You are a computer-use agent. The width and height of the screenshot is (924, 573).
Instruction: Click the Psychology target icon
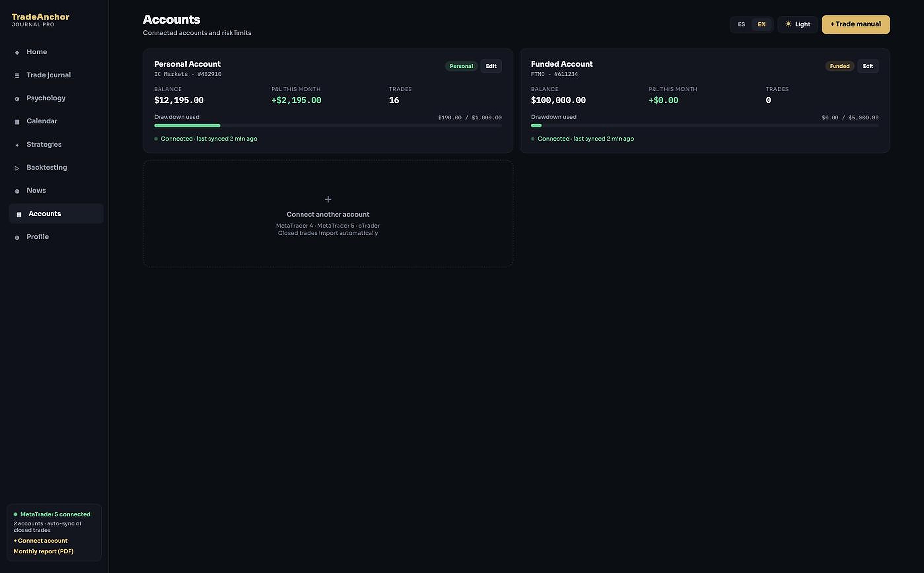(17, 99)
